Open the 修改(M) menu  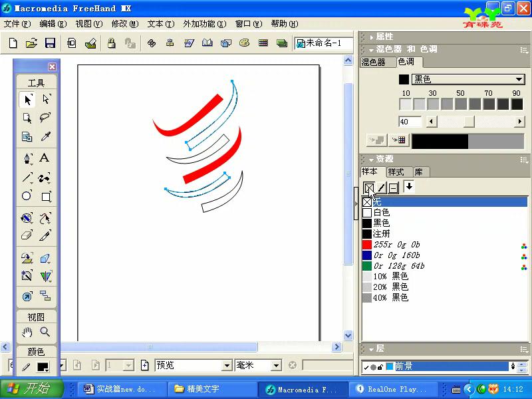pos(125,24)
